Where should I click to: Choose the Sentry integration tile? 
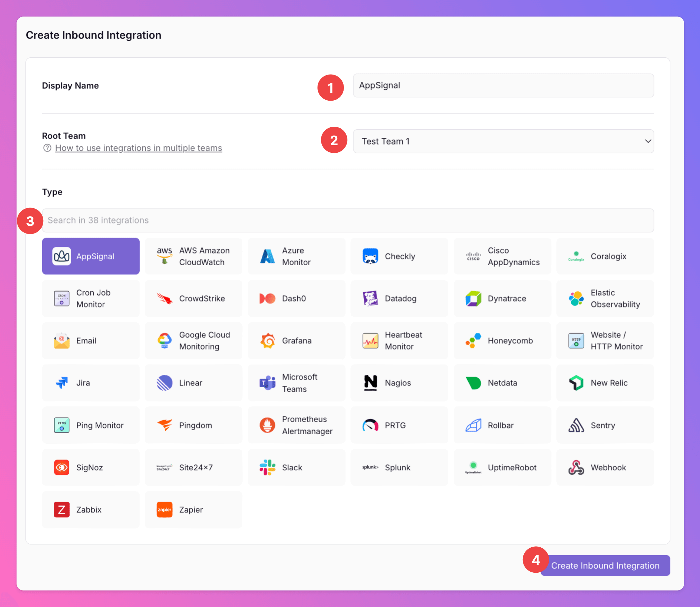click(x=605, y=425)
